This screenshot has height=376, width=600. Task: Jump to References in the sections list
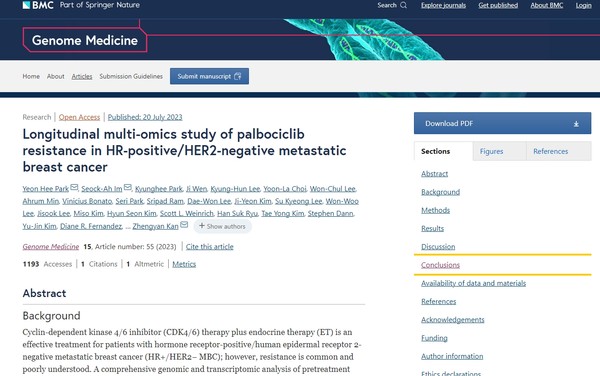coord(439,301)
